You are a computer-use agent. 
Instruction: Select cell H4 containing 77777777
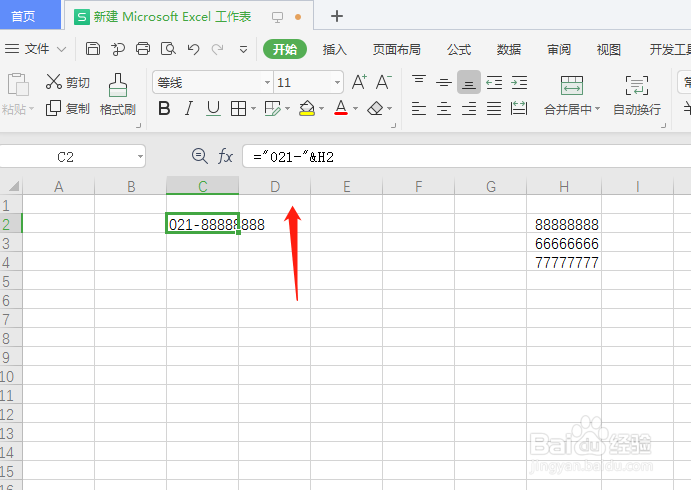point(564,262)
